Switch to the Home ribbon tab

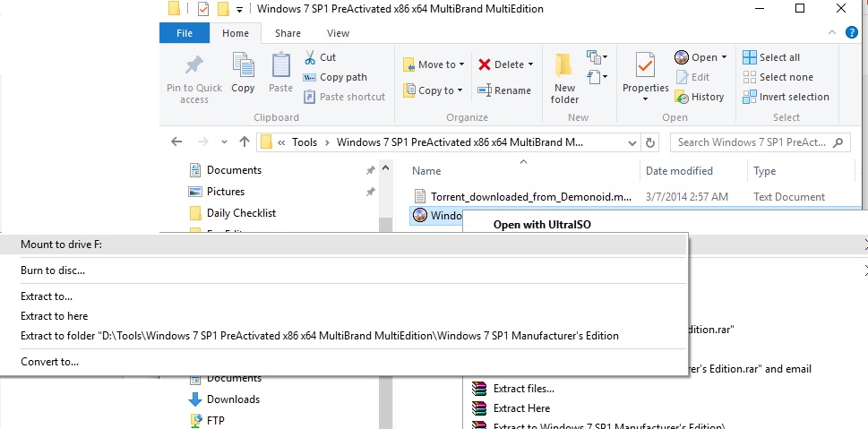tap(236, 33)
